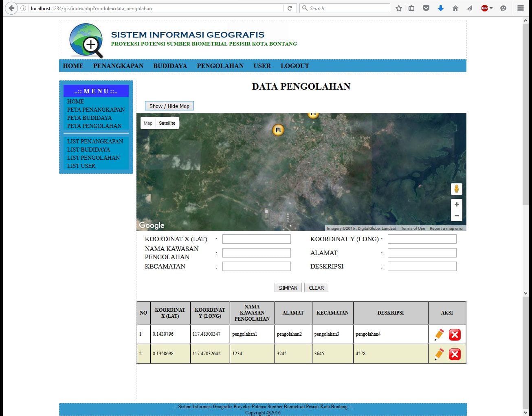Delete row 1 using red X icon
The height and width of the screenshot is (416, 532).
(x=455, y=335)
